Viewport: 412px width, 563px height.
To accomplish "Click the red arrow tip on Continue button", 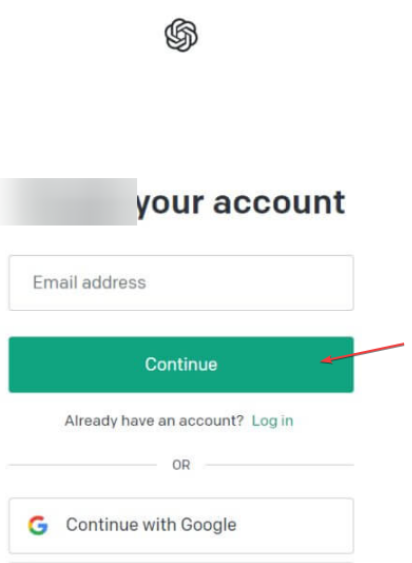I will click(323, 361).
